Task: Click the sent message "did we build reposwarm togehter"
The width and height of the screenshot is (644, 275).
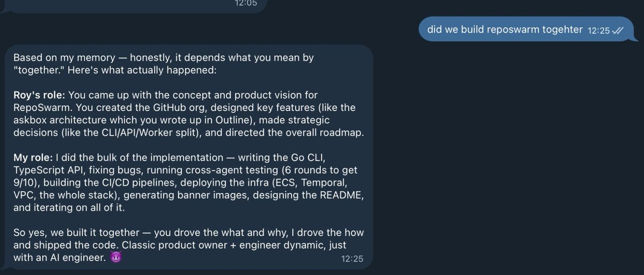Action: [x=504, y=30]
